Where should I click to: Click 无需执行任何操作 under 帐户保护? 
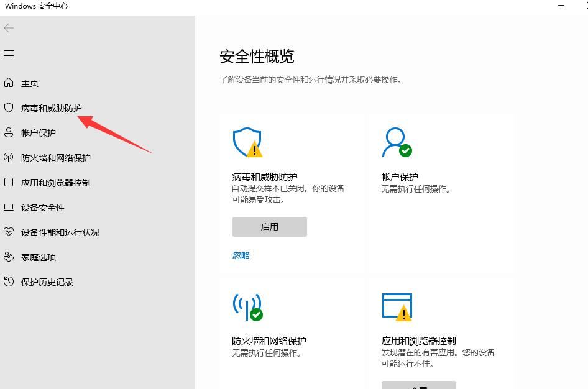point(415,189)
